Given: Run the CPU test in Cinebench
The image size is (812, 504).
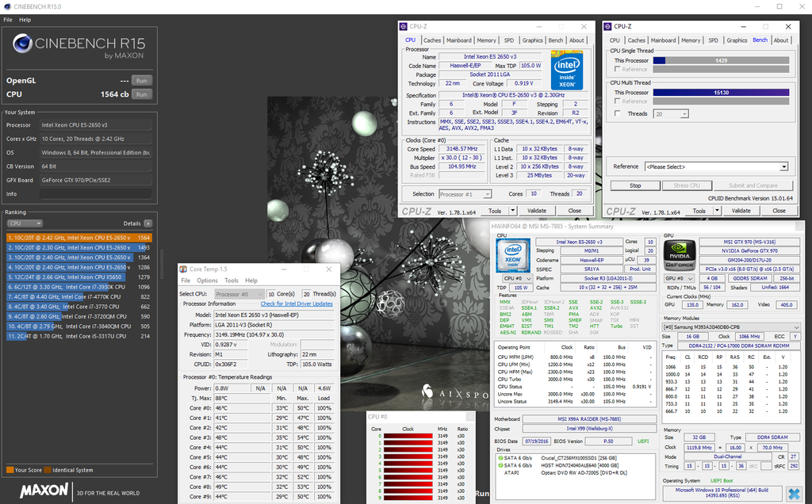Looking at the screenshot, I should point(141,94).
